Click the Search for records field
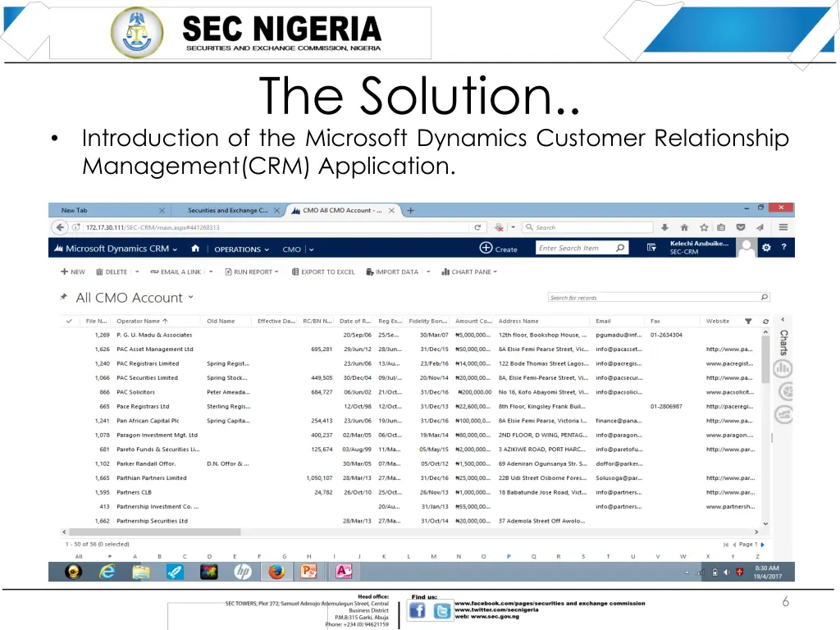Image resolution: width=840 pixels, height=630 pixels. pos(659,297)
